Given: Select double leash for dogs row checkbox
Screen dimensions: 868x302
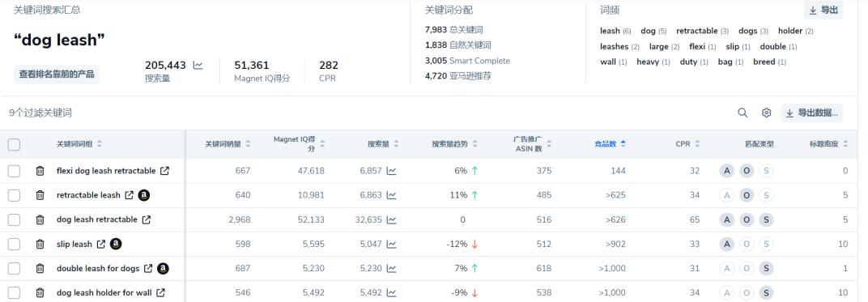Looking at the screenshot, I should (x=14, y=268).
